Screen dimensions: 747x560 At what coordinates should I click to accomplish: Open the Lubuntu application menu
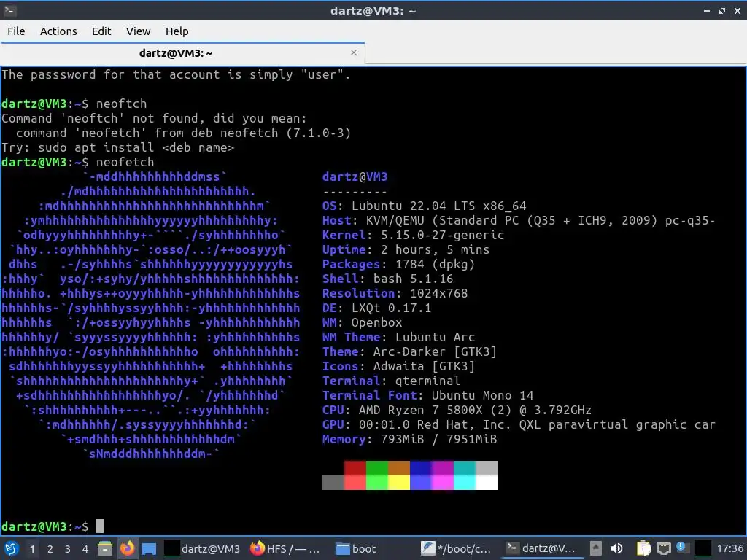[12, 548]
